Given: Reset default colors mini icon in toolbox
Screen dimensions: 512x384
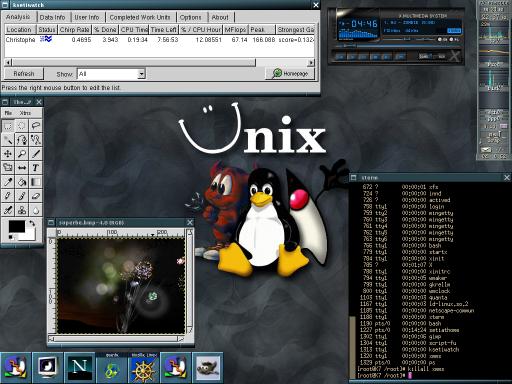Looking at the screenshot, I should click(x=11, y=237).
